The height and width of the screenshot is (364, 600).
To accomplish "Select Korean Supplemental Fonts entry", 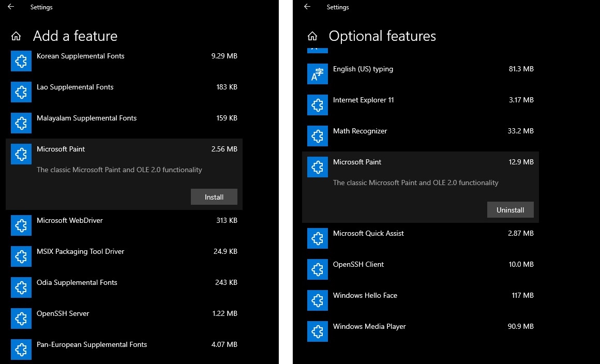I will [x=124, y=61].
